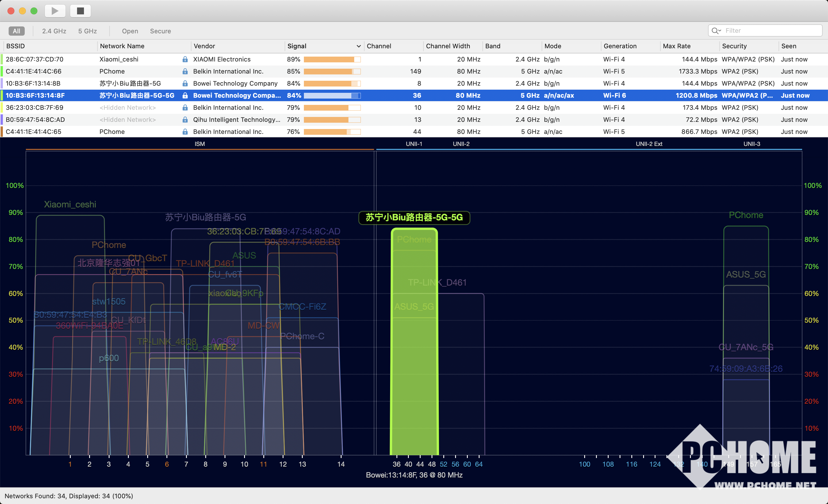Sort by the Max Rate column

click(x=690, y=46)
